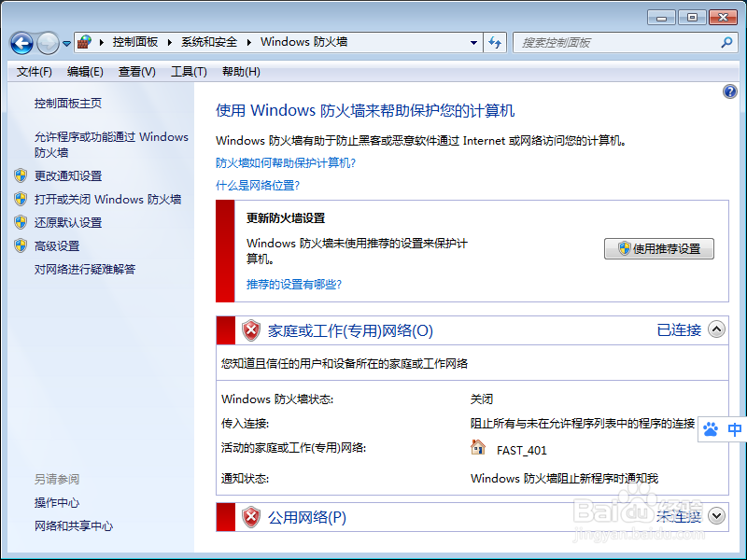Expand arrow before 系统和安全 breadcrumb
747x560 pixels.
pyautogui.click(x=170, y=42)
